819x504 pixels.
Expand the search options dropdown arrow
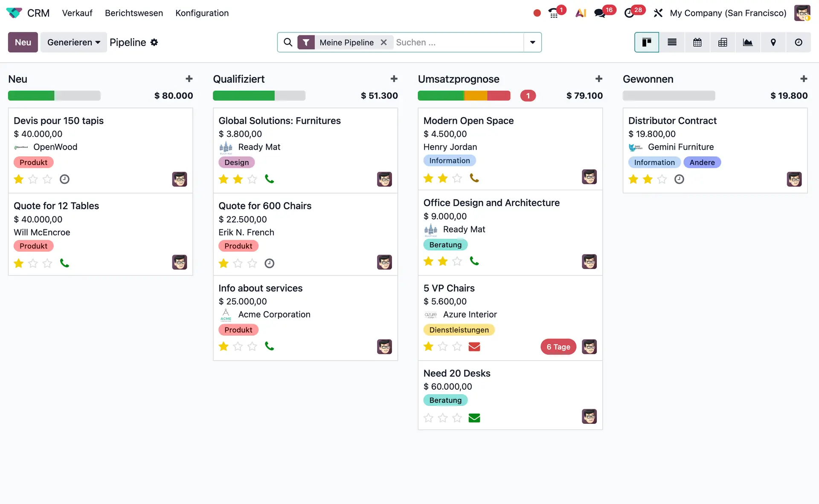click(532, 42)
